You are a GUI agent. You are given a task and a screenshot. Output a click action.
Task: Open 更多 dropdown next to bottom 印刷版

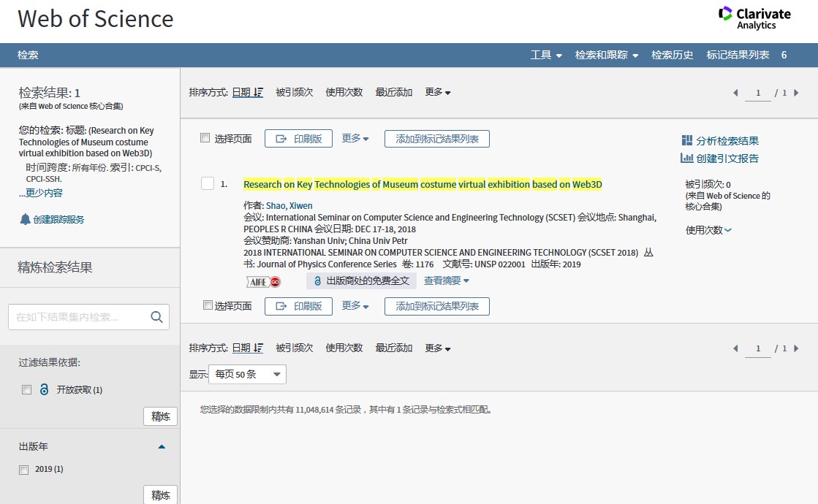pos(355,305)
